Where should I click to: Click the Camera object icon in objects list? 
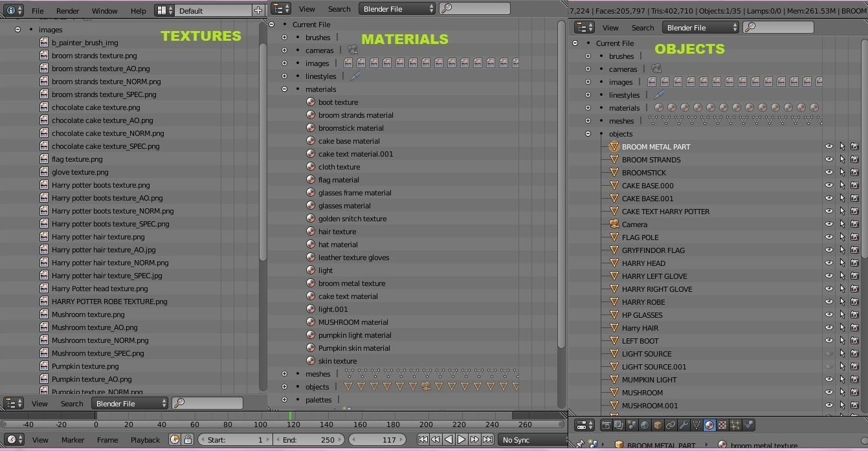pos(614,225)
